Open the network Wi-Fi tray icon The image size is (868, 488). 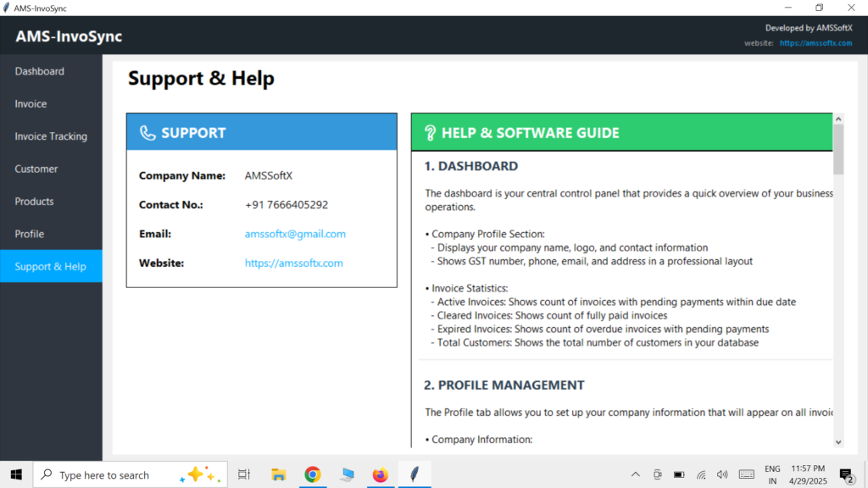tap(701, 474)
